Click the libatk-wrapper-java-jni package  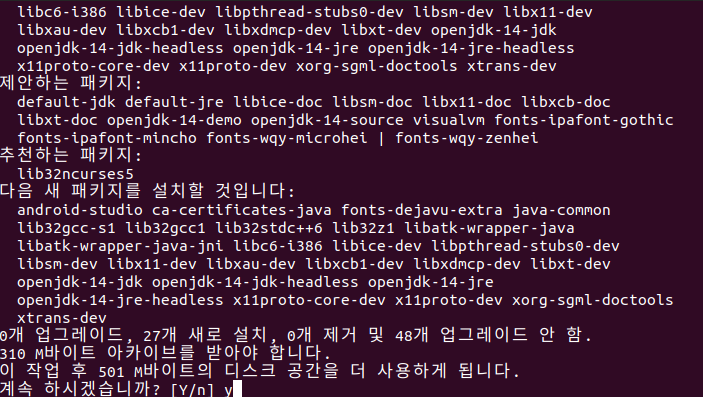[120, 246]
